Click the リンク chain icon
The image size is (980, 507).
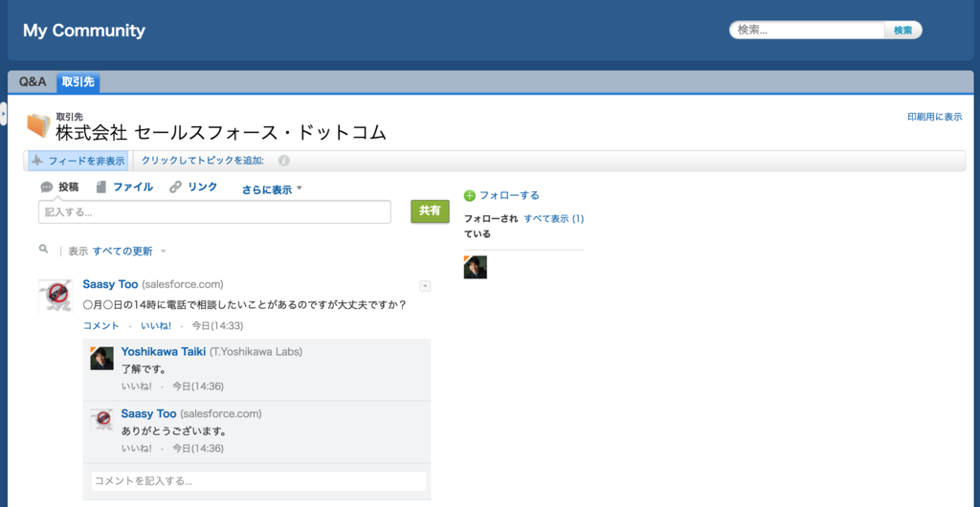pos(176,187)
